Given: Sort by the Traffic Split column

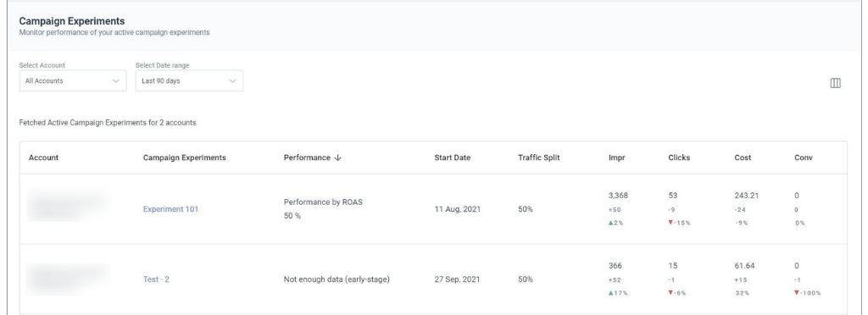Looking at the screenshot, I should tap(538, 157).
